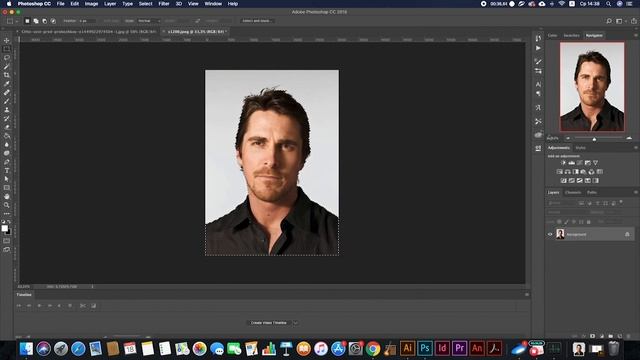The height and width of the screenshot is (360, 640).
Task: Select the Horizontal Type tool
Action: tap(7, 171)
